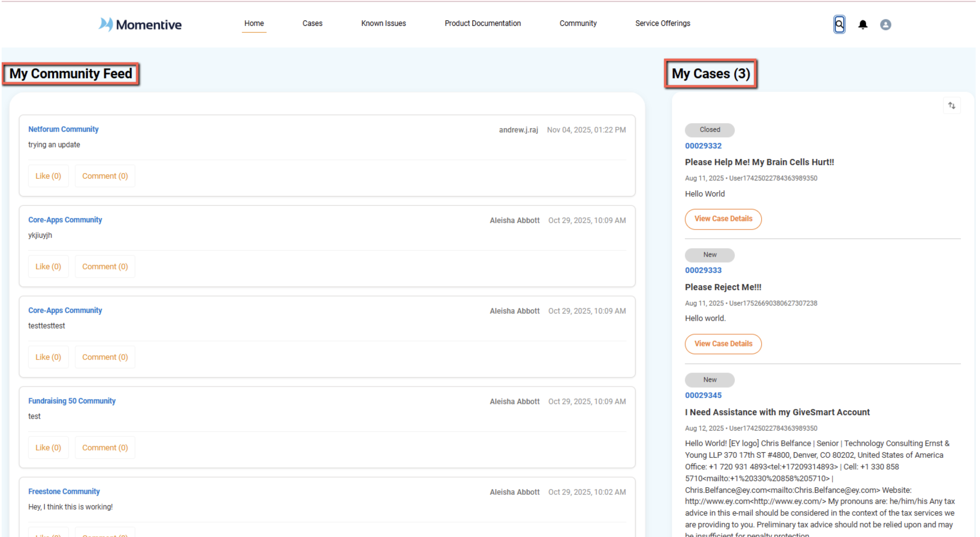Viewport: 980px width, 537px height.
Task: Open the Freestone Community link
Action: pos(64,491)
